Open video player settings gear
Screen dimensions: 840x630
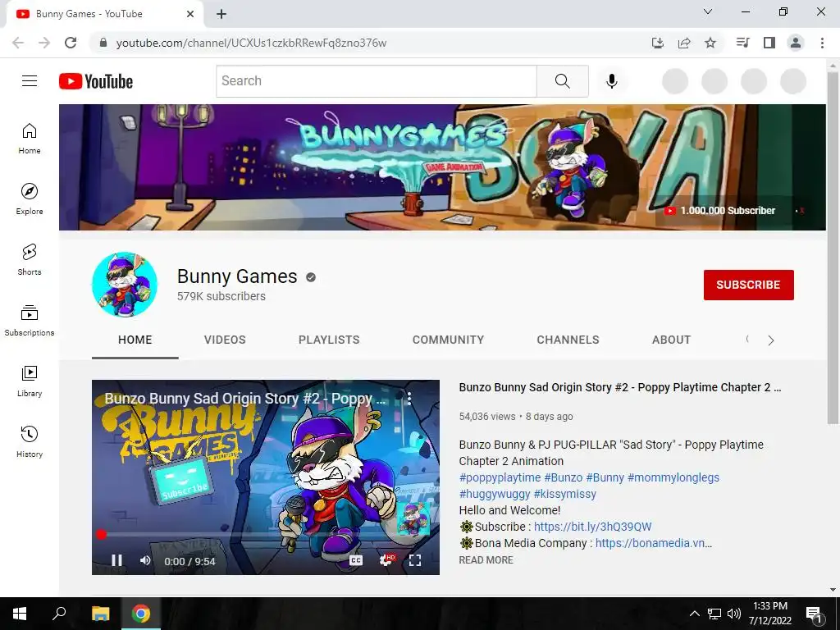[x=386, y=560]
